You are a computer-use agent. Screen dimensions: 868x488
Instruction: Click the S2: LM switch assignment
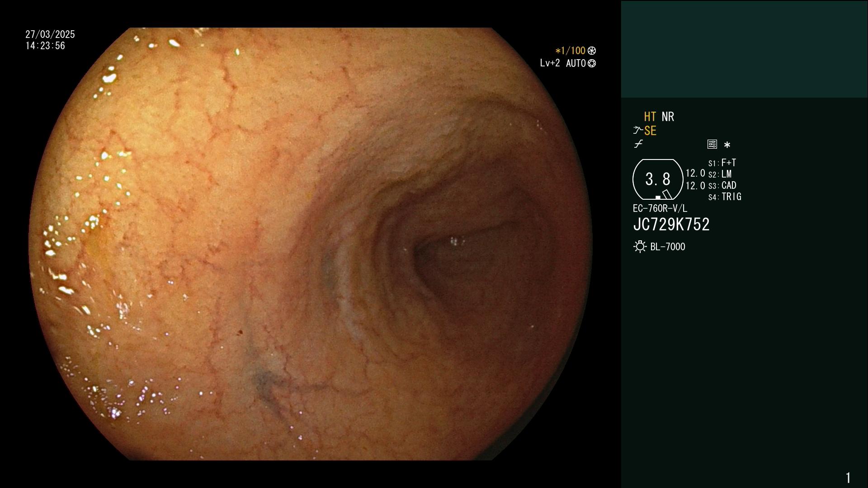click(720, 174)
